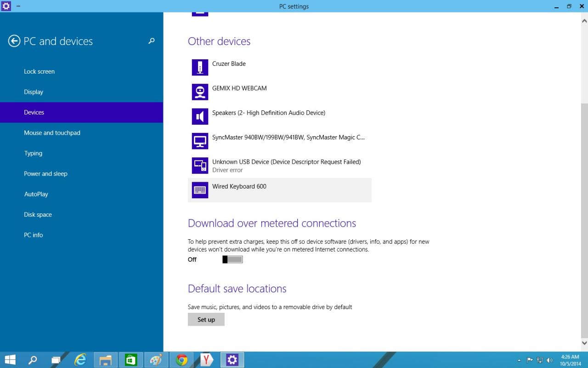Open the PC info page
Image resolution: width=588 pixels, height=368 pixels.
tap(33, 235)
